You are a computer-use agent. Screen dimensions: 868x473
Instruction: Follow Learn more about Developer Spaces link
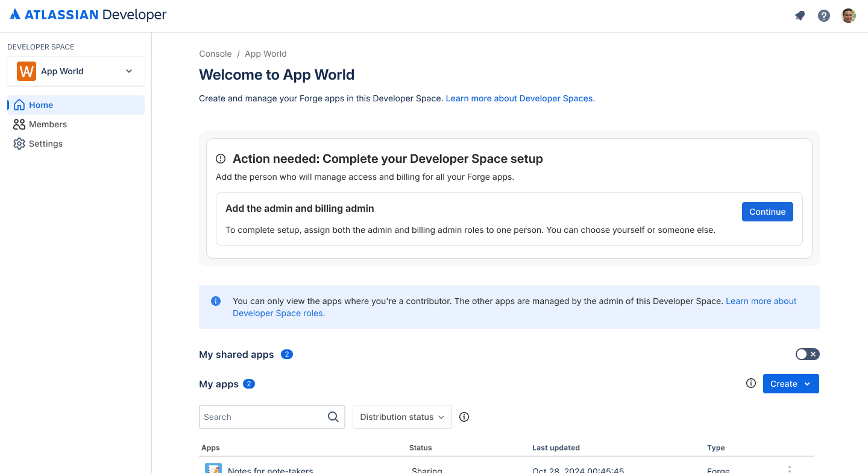(520, 98)
